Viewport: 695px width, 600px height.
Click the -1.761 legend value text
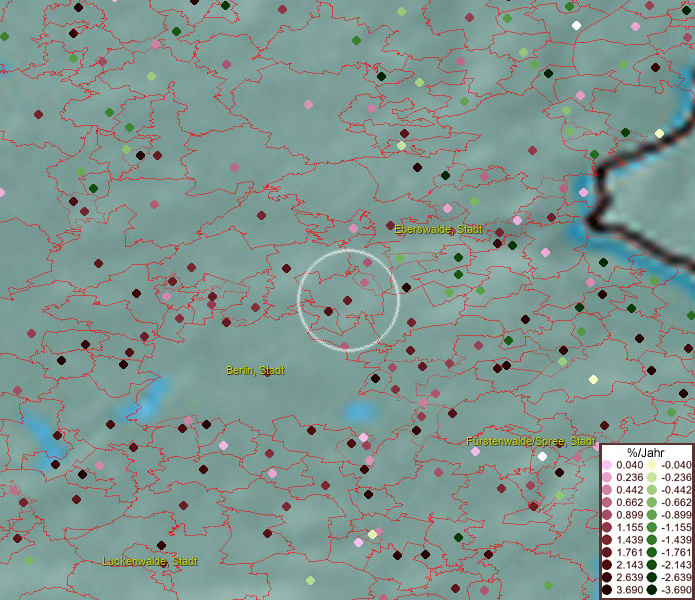point(675,553)
